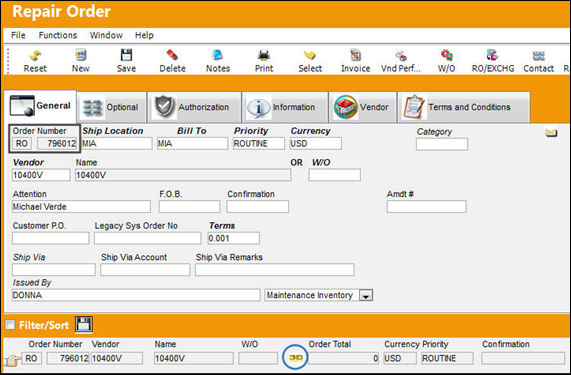Screen dimensions: 571x375
Task: Toggle the Filter/Sort checkbox
Action: [10, 324]
